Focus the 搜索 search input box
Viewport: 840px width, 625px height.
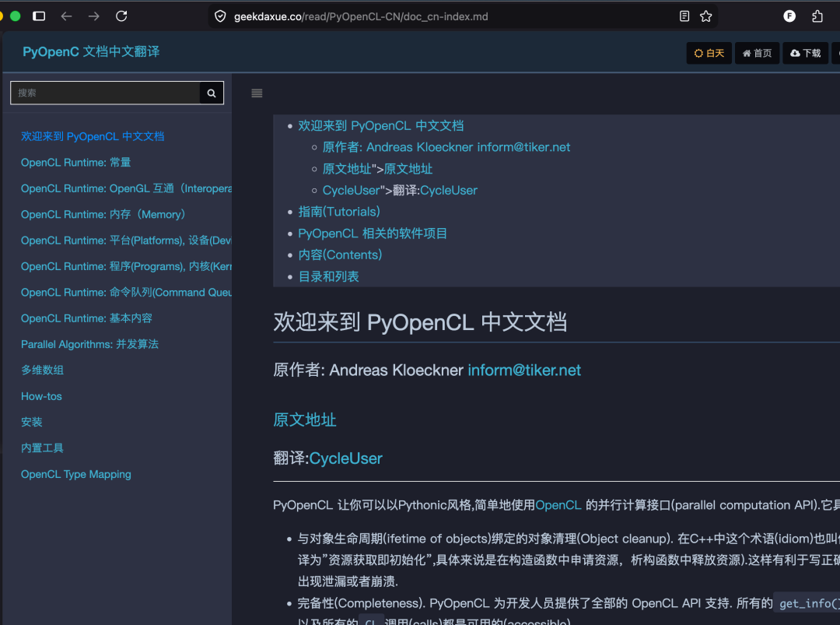[x=106, y=93]
